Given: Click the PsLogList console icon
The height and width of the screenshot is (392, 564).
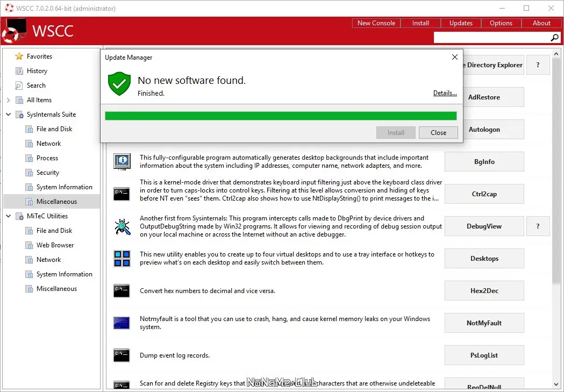Looking at the screenshot, I should tap(122, 355).
